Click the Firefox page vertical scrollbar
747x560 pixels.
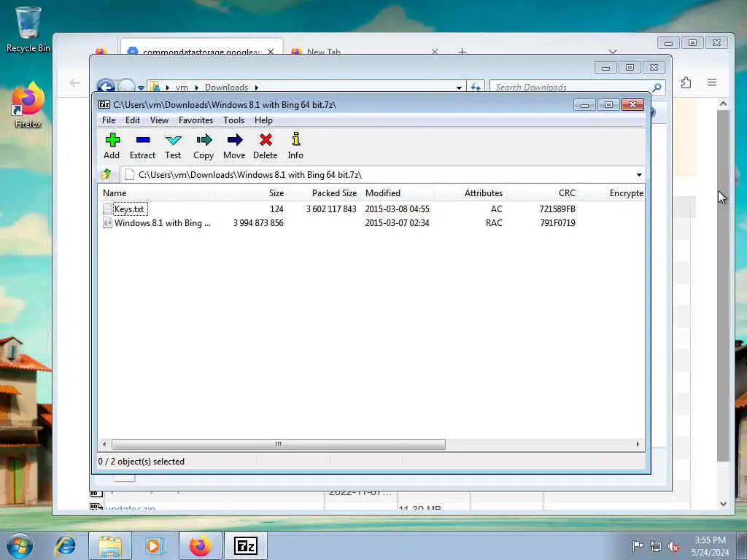tap(723, 286)
